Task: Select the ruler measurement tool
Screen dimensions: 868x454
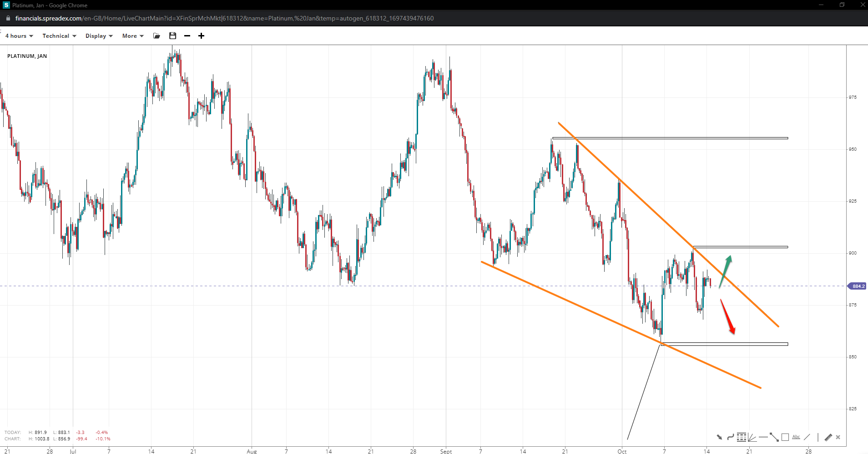Action: coord(828,437)
